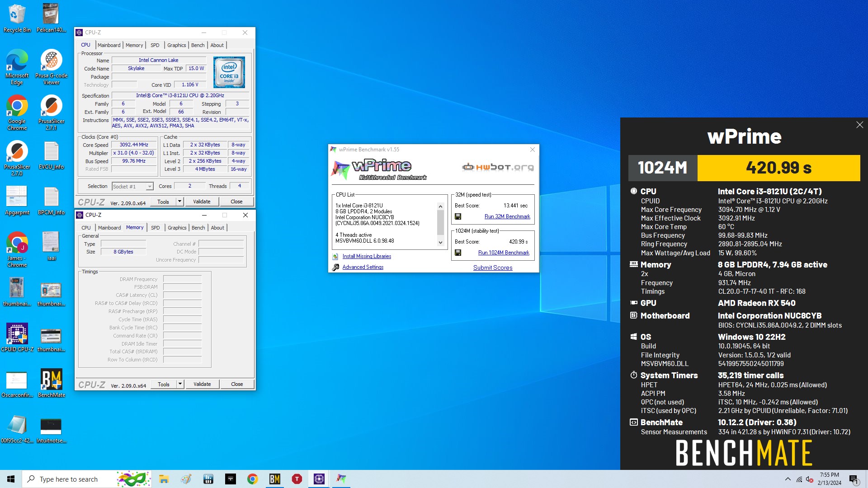
Task: Select Memory tab in top CPU-Z window
Action: click(134, 45)
